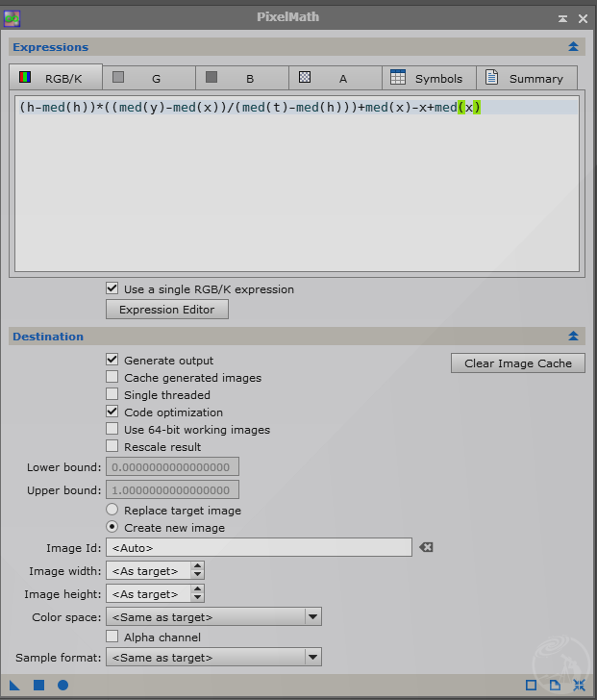Close the PixelMath window
The height and width of the screenshot is (700, 597).
click(583, 18)
